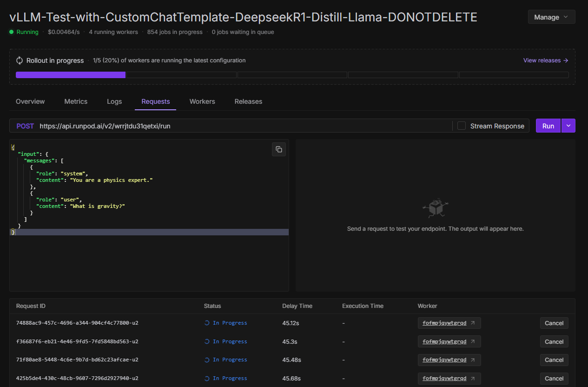Click the $0.00464/s cost text
This screenshot has height=387, width=588.
(x=64, y=32)
